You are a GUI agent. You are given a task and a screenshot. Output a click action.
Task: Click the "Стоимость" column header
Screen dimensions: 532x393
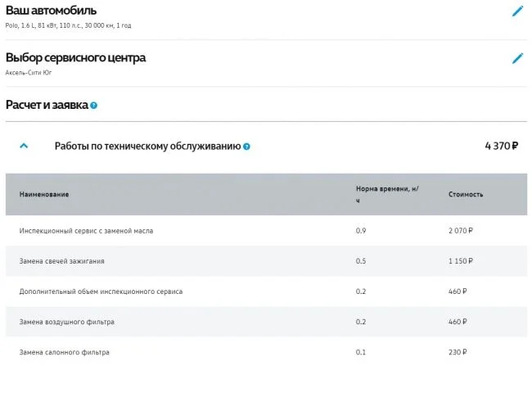coord(466,194)
